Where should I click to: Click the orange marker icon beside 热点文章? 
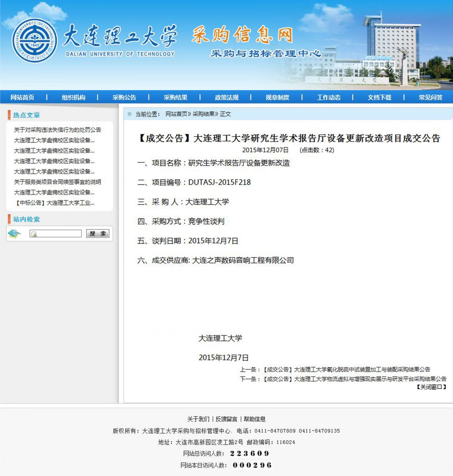9,115
